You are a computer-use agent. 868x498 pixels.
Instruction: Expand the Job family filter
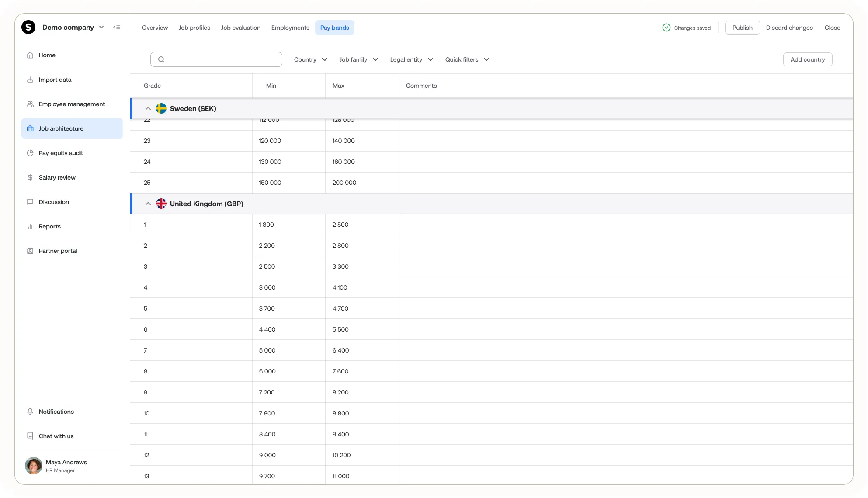[x=358, y=59]
